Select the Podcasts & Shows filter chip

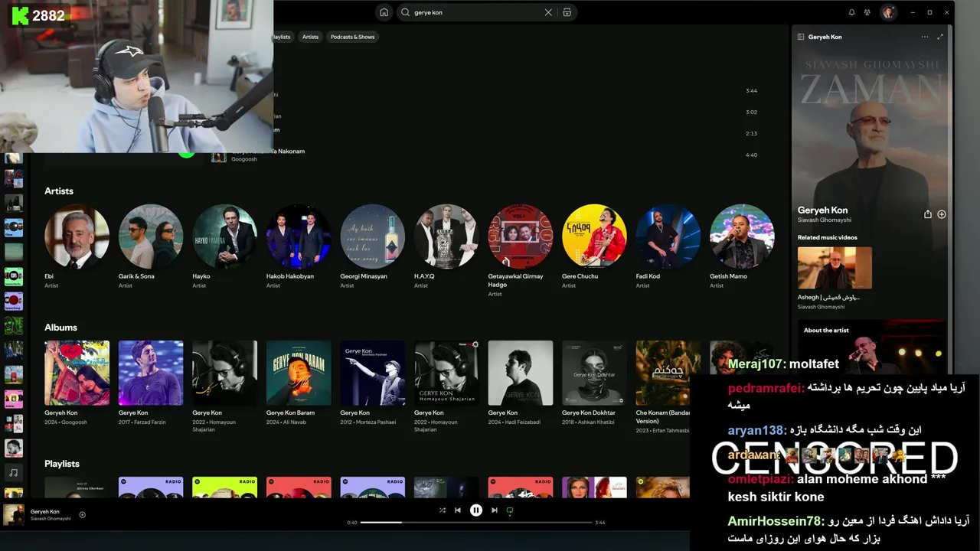pyautogui.click(x=353, y=37)
